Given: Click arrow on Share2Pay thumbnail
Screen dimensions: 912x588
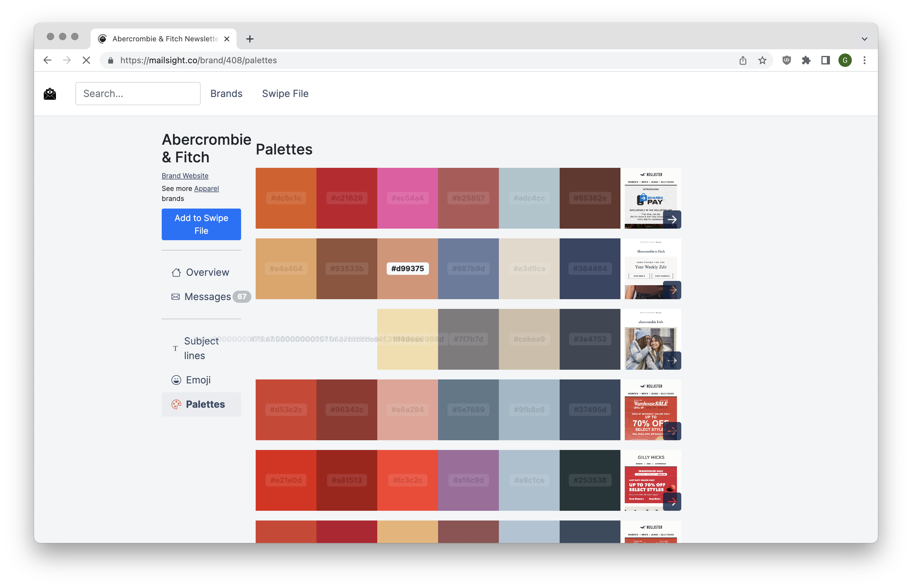Looking at the screenshot, I should click(x=672, y=220).
